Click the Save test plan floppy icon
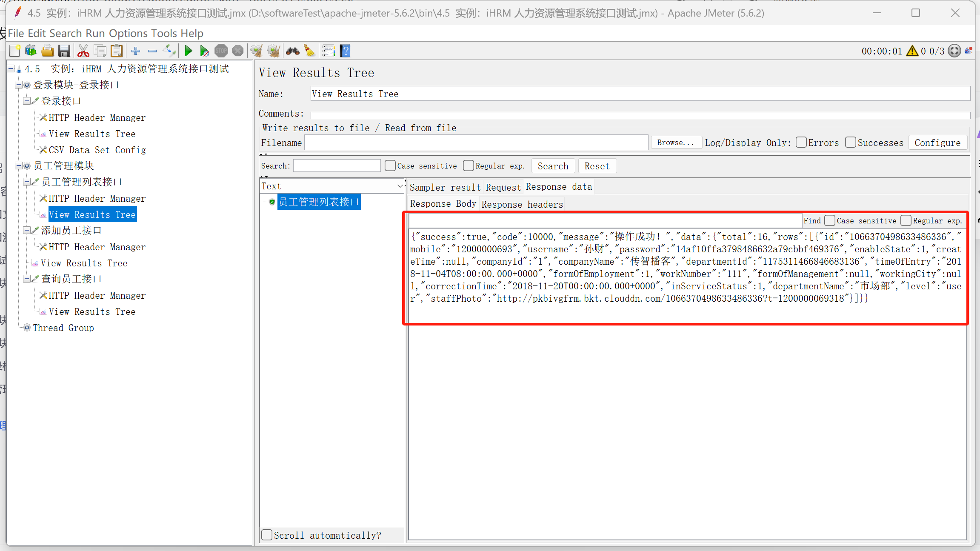The width and height of the screenshot is (980, 551). pyautogui.click(x=64, y=51)
